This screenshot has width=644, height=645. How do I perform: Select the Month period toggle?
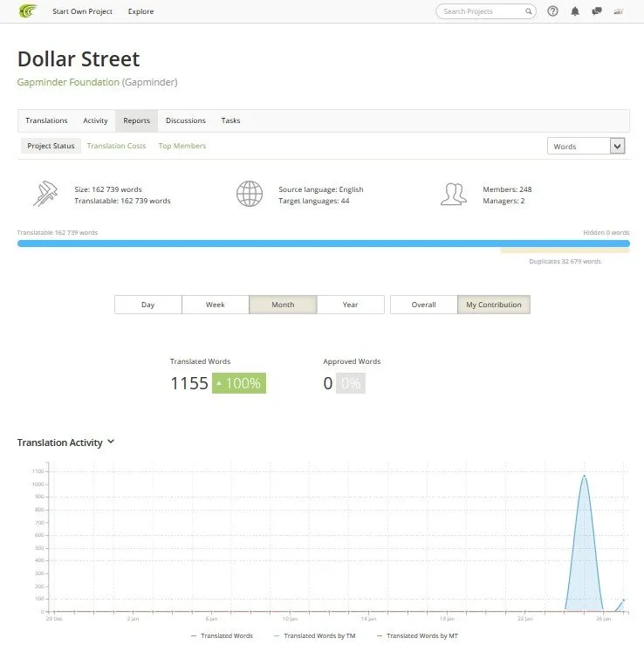283,305
